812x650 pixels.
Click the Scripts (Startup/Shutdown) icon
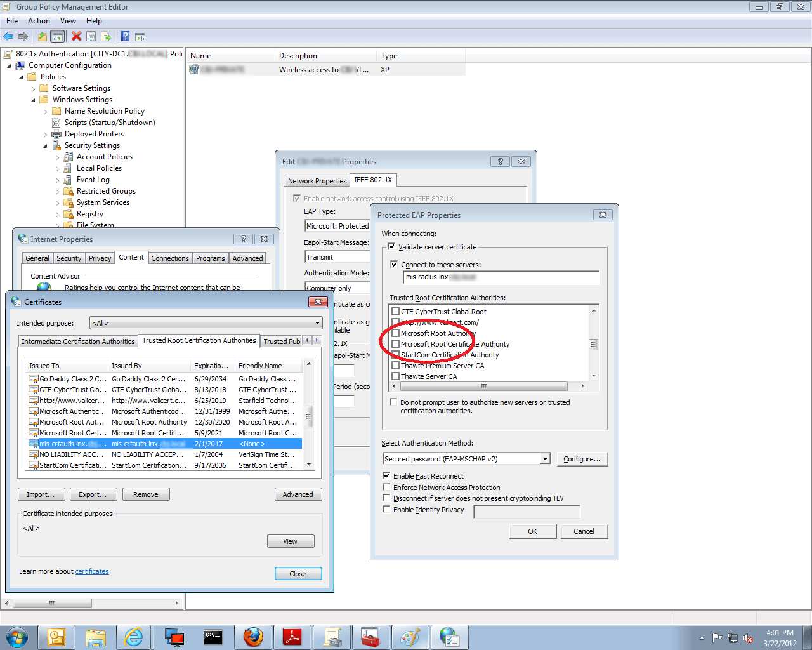pos(56,123)
